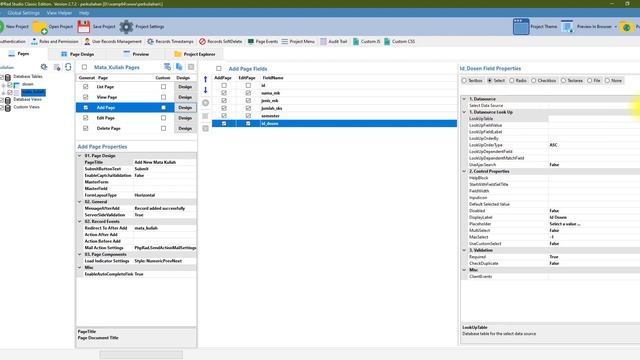This screenshot has height=360, width=640.
Task: Open Project Theme icon
Action: click(x=521, y=27)
